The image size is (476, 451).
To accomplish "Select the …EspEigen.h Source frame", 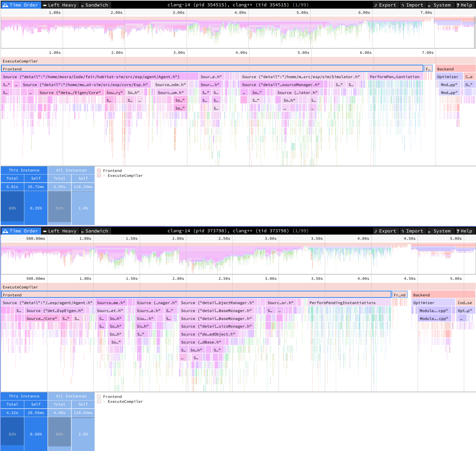I will tap(55, 311).
